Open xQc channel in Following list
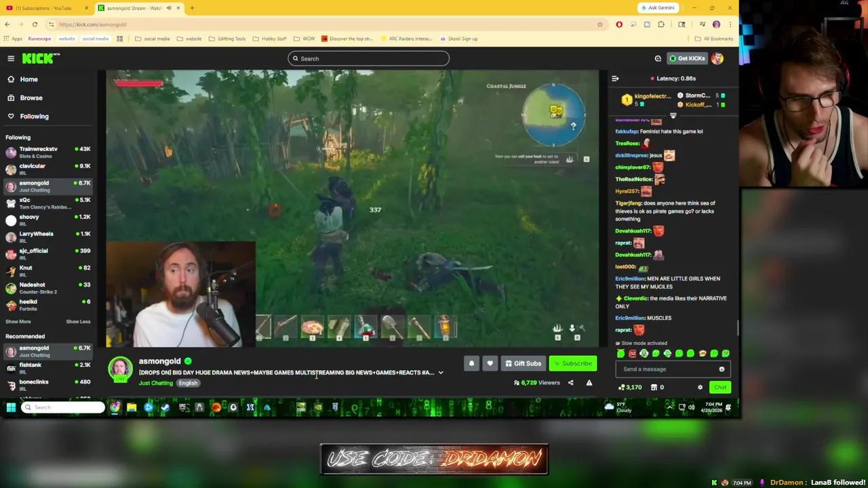 (x=47, y=203)
